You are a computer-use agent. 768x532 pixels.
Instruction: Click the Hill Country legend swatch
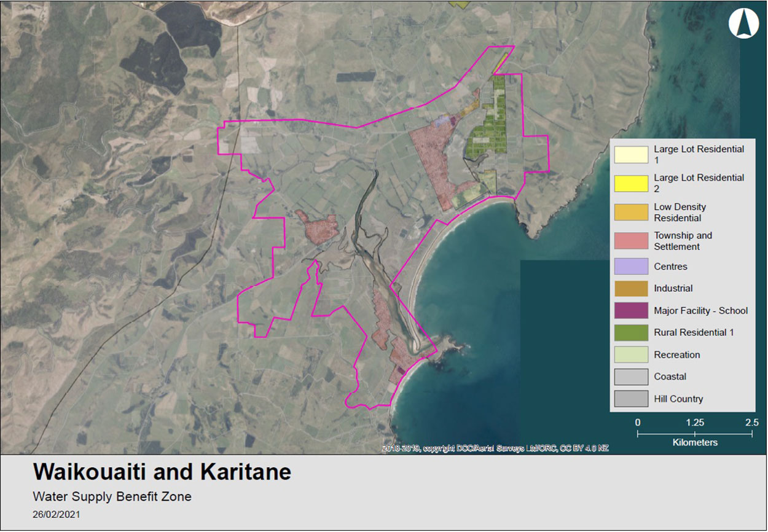point(631,399)
